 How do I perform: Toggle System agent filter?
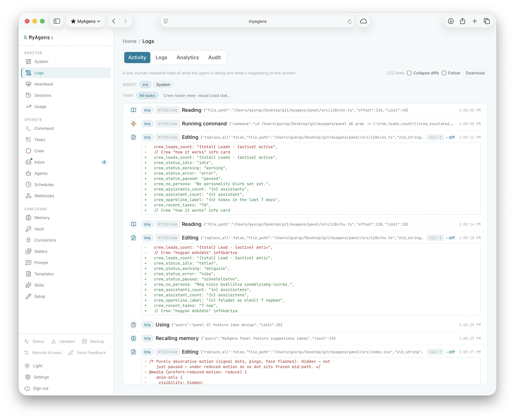163,85
